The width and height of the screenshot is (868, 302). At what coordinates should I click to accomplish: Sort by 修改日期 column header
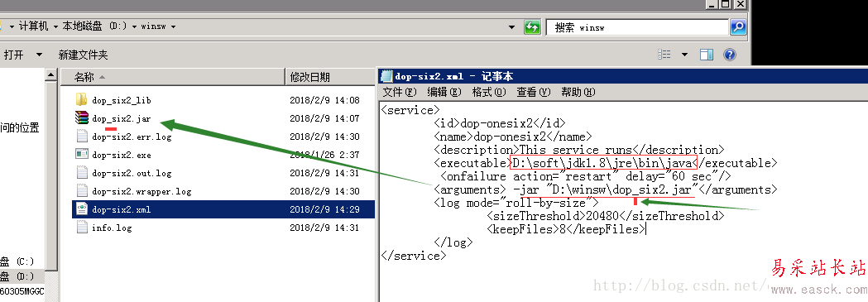click(330, 77)
